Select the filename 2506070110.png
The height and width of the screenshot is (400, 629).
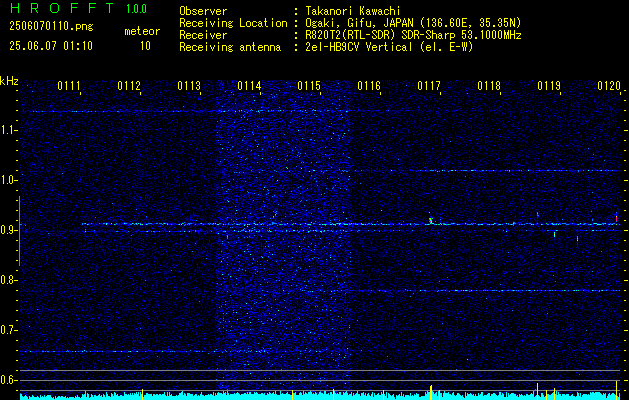51,27
